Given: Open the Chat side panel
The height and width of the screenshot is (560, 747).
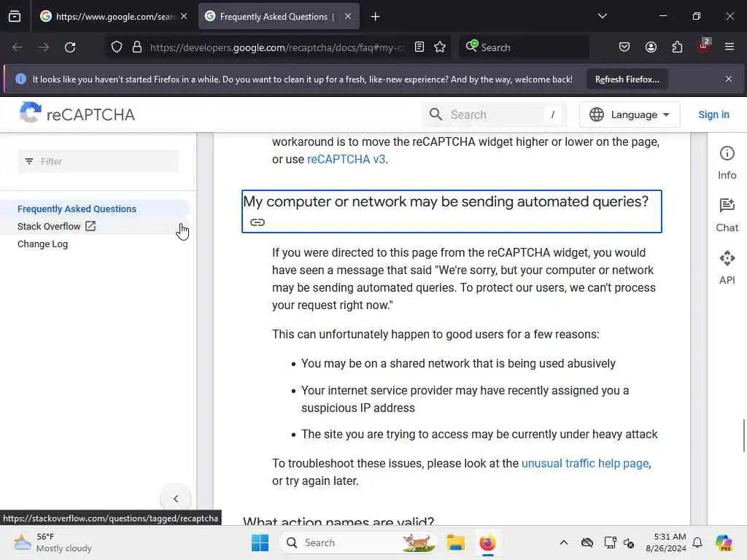Looking at the screenshot, I should point(727,215).
